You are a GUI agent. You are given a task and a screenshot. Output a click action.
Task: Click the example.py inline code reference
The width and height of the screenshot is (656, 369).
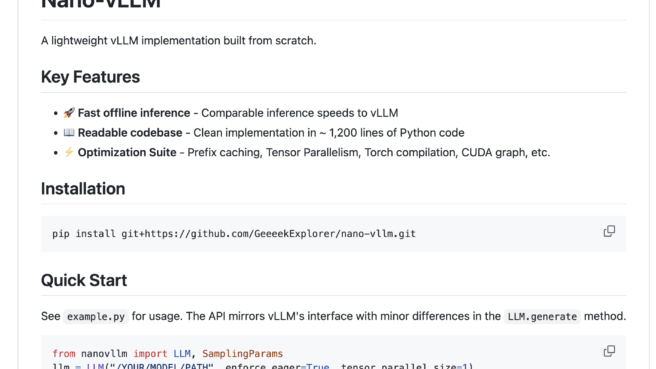click(x=96, y=316)
